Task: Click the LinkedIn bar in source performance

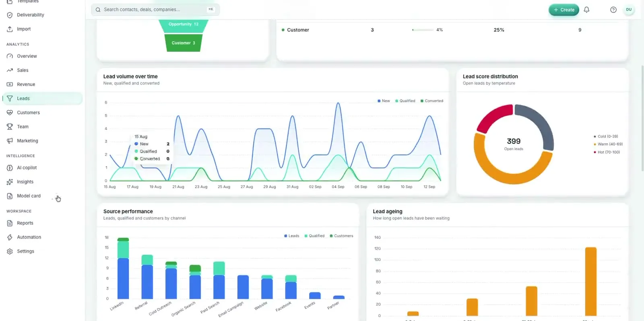Action: (123, 268)
